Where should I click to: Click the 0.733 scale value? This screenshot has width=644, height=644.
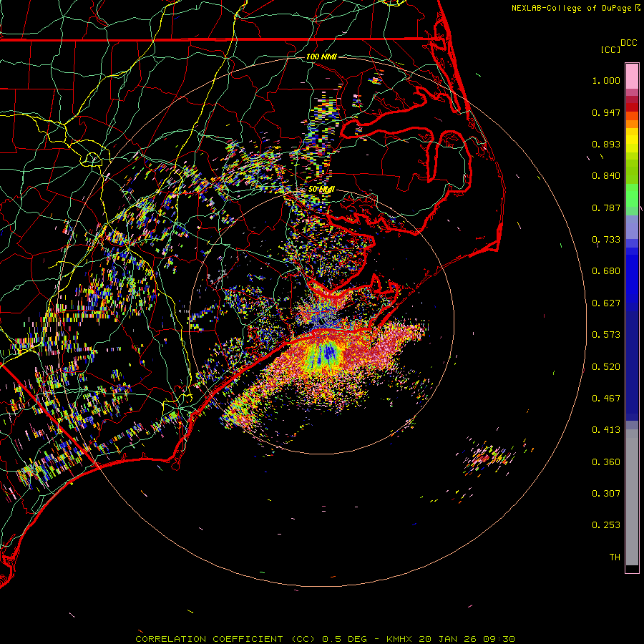click(606, 240)
